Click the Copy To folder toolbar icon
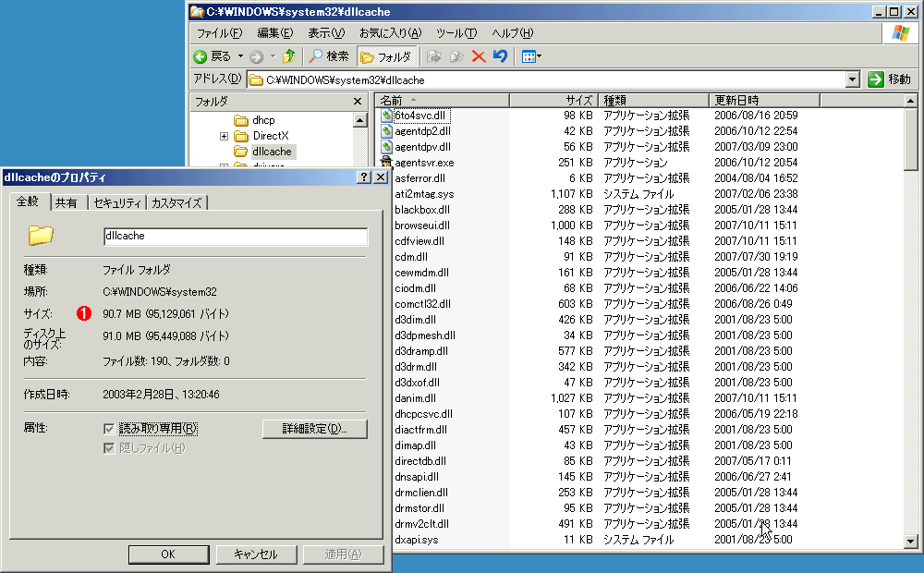The height and width of the screenshot is (573, 924). [x=456, y=56]
